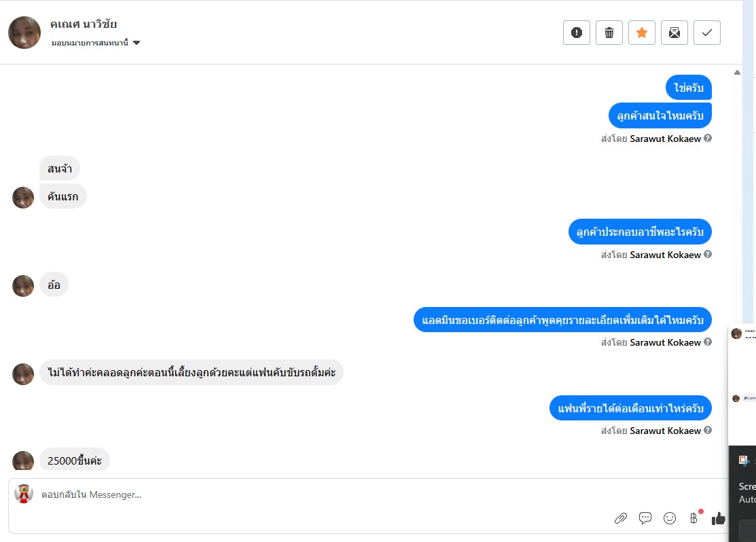Delete conversation using the trash icon

609,33
